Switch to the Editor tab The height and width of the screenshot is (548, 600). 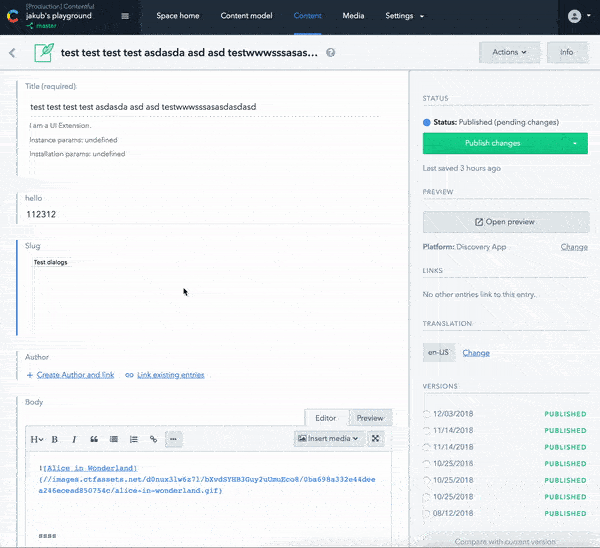[326, 418]
